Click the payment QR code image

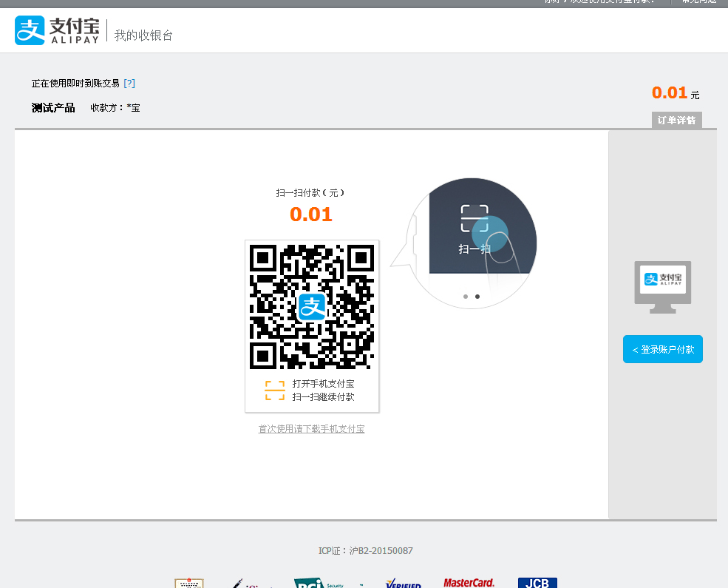pos(312,307)
